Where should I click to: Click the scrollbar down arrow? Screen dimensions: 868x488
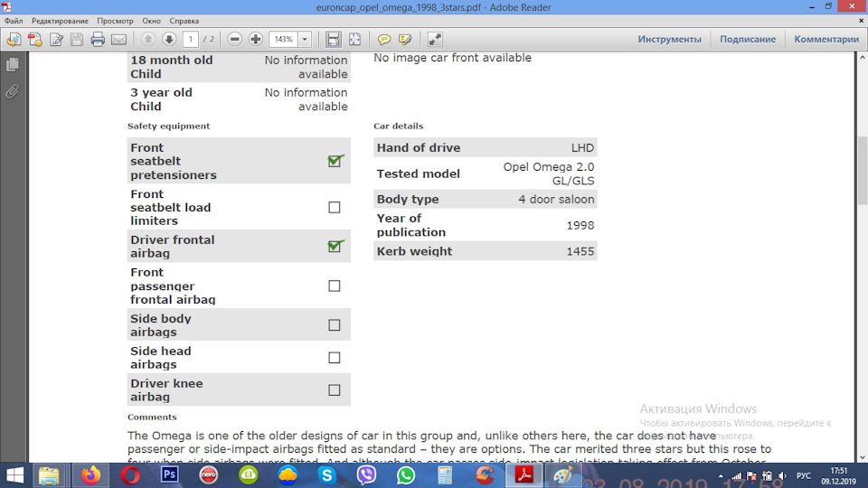tap(863, 457)
